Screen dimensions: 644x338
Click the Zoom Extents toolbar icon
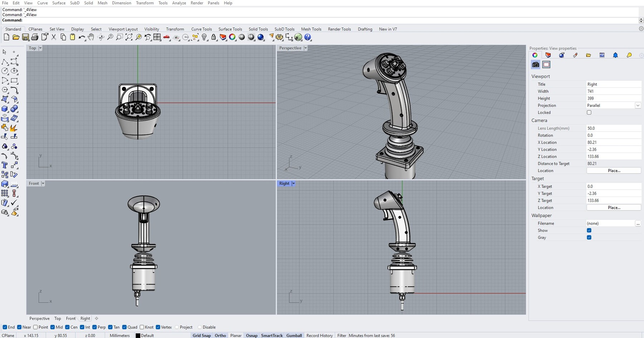(129, 37)
